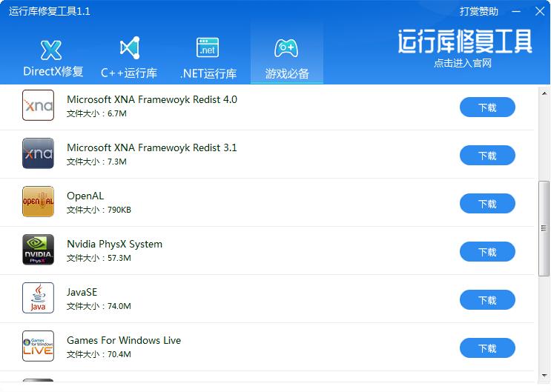Select the Nvidia PhysX System title
Image resolution: width=551 pixels, height=392 pixels.
[x=114, y=244]
